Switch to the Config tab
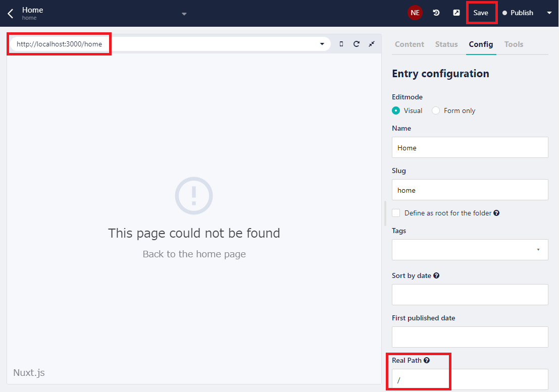The image size is (559, 392). click(481, 44)
